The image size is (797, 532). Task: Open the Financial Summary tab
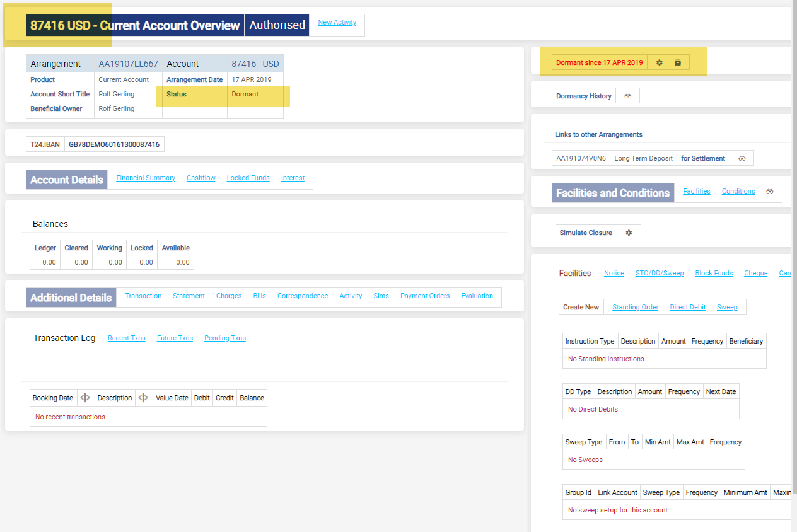pyautogui.click(x=146, y=178)
